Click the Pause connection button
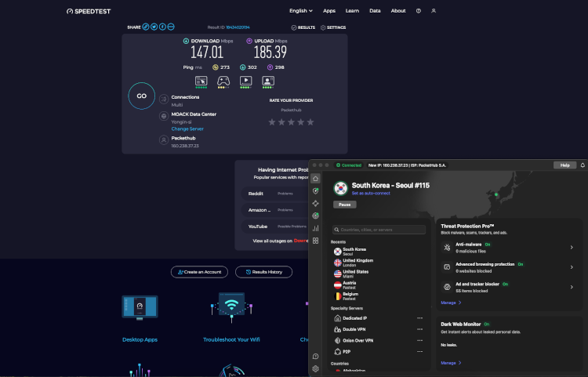The width and height of the screenshot is (588, 377). 345,205
